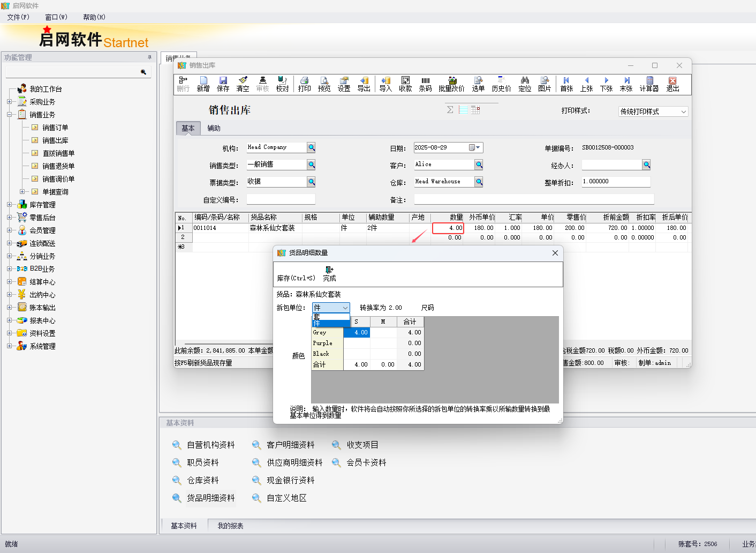Click 库存(Ctrl+S) in the item quantity dialog

[x=296, y=278]
